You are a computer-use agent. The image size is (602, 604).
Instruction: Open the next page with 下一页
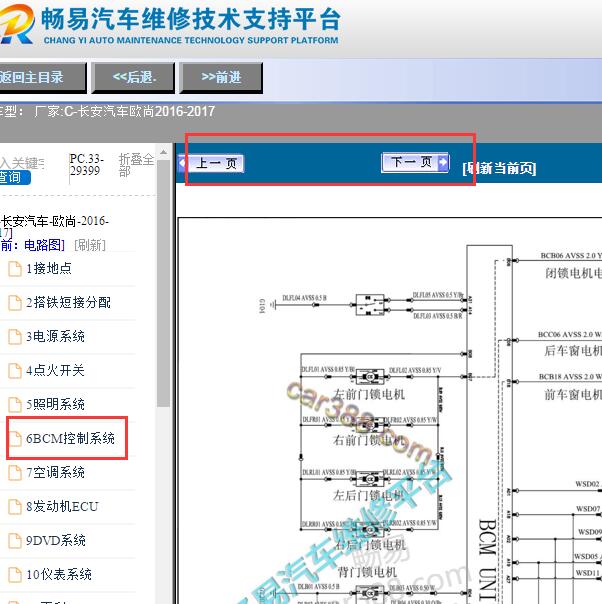click(415, 162)
